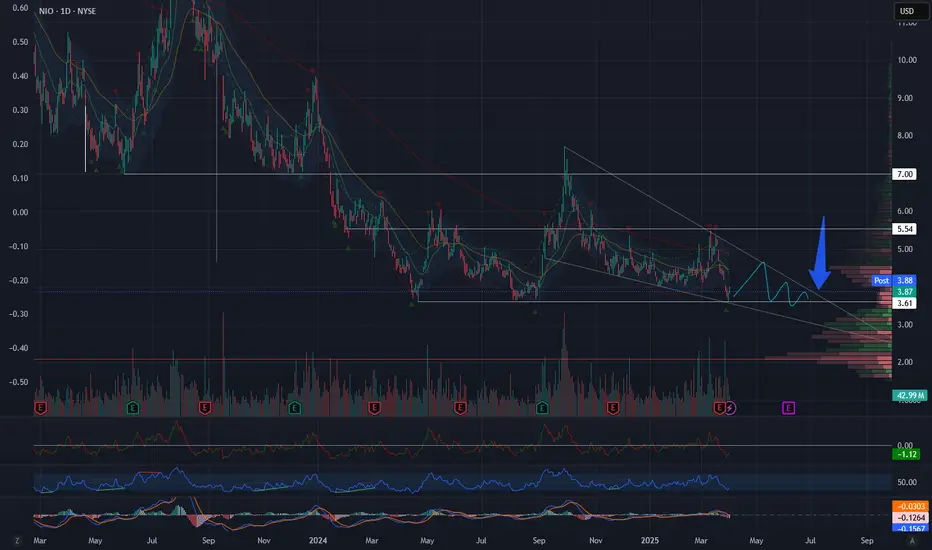Open the red earnings marker at March 2024
Viewport: 932px width, 550px height.
[374, 408]
